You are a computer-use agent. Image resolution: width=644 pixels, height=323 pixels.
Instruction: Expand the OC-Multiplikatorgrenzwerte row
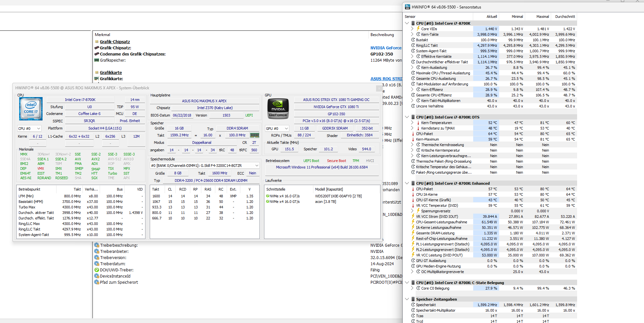click(x=412, y=272)
